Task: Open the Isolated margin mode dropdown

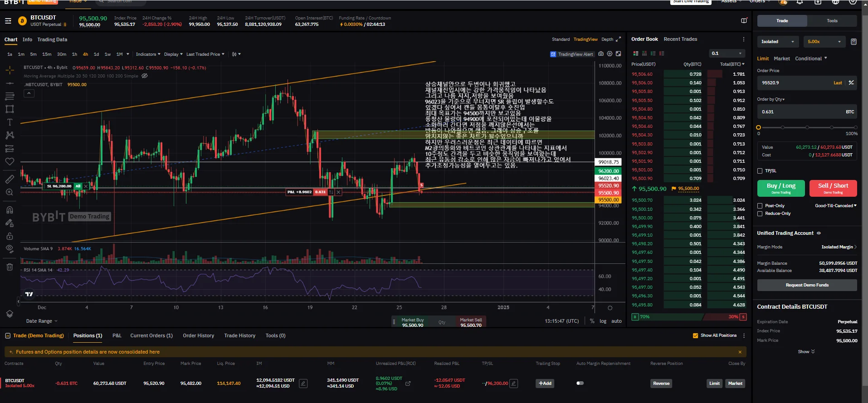Action: tap(778, 42)
